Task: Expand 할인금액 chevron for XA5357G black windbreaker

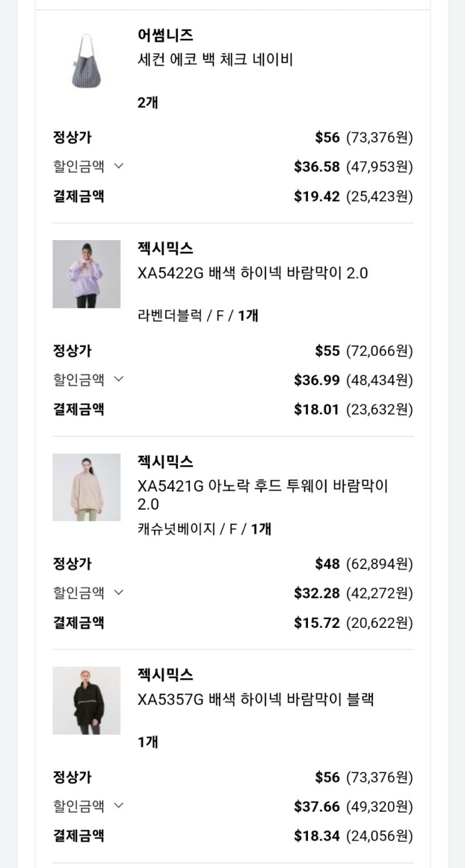Action: 119,806
